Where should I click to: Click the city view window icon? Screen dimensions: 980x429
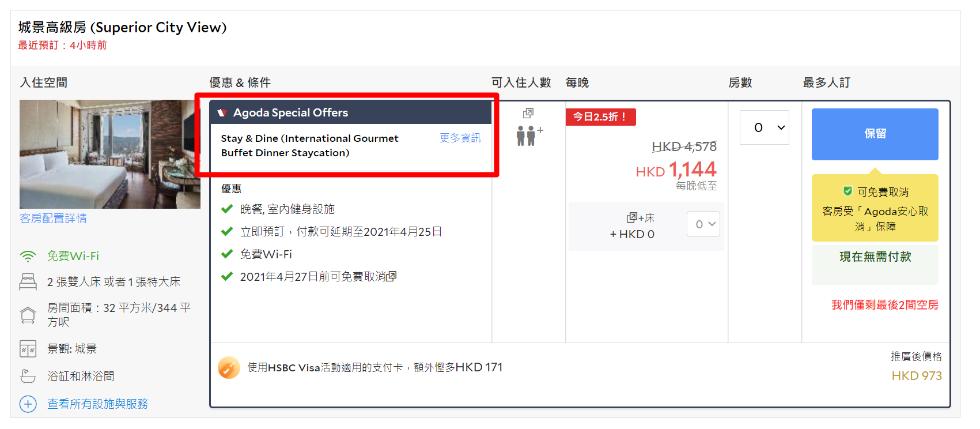click(x=28, y=349)
